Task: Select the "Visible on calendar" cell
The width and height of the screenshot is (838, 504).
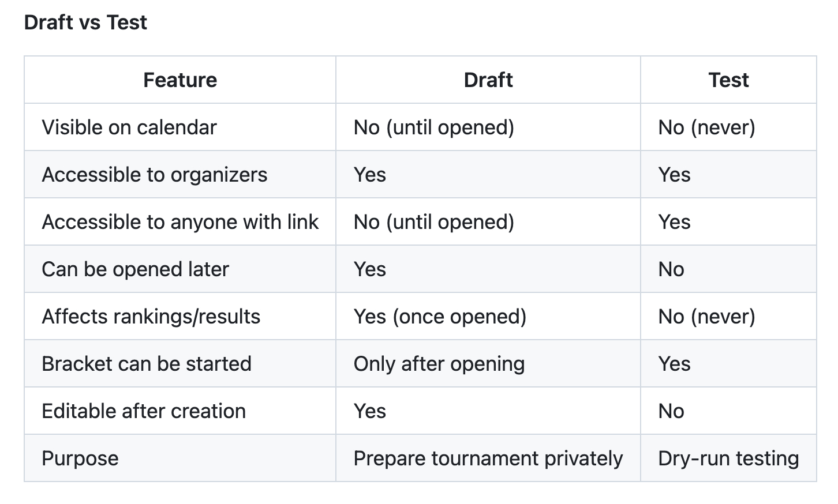Action: pos(129,127)
